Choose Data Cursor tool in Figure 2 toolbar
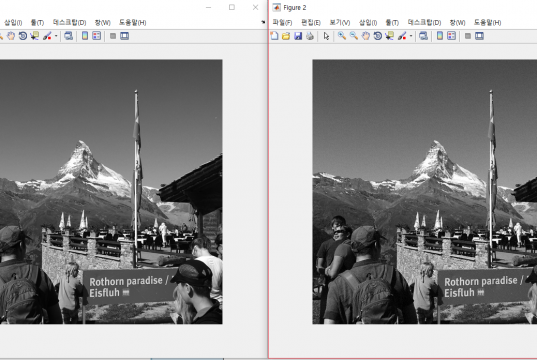The image size is (537, 360). click(389, 36)
